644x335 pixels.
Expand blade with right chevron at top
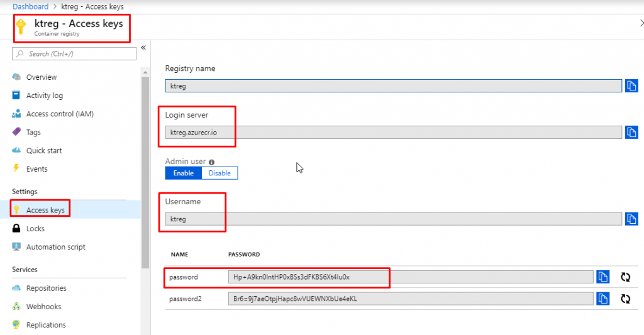pyautogui.click(x=641, y=23)
